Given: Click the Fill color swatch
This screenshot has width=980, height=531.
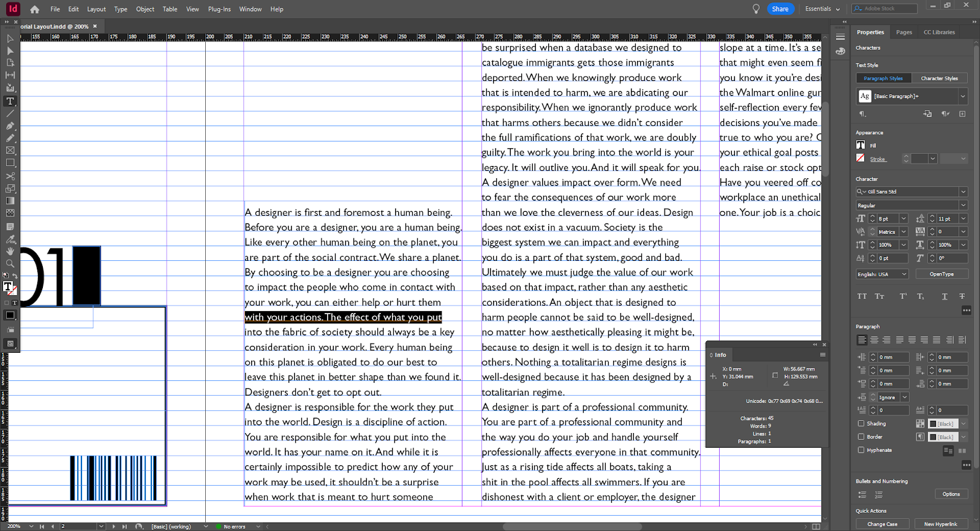Looking at the screenshot, I should pos(861,145).
